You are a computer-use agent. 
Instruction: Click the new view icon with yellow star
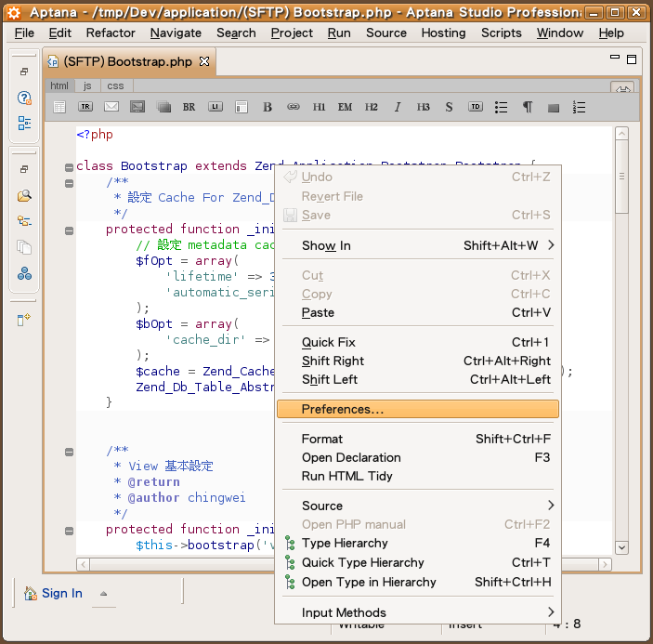(24, 320)
